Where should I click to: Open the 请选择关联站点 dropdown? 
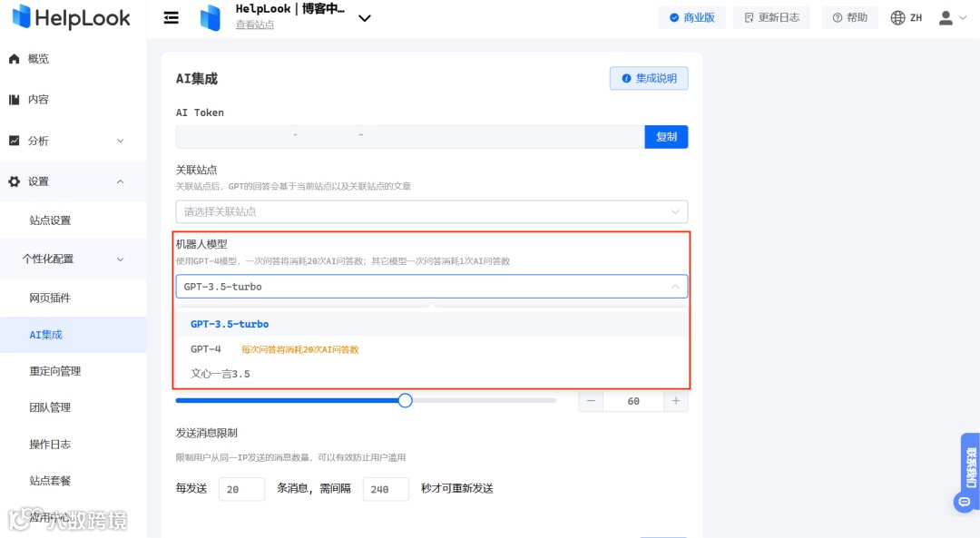point(431,210)
